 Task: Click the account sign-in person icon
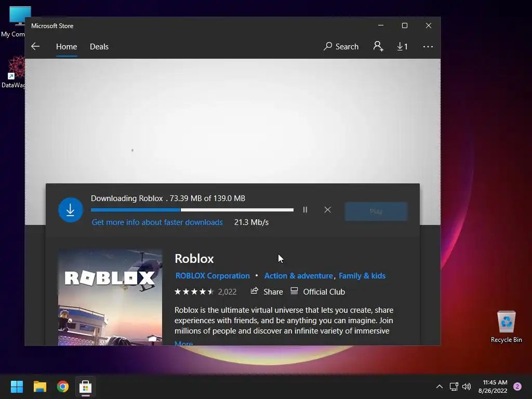pos(378,46)
